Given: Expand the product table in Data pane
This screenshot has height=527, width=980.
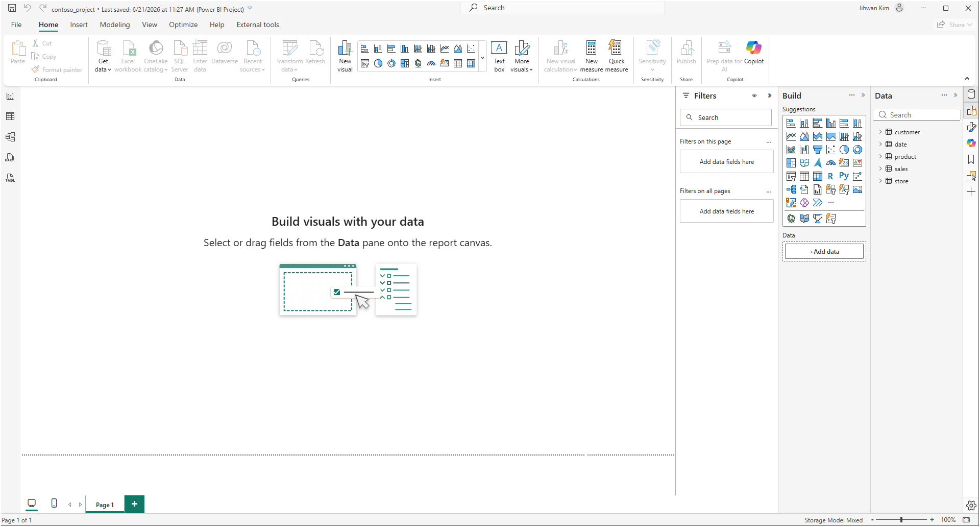Looking at the screenshot, I should pos(880,157).
